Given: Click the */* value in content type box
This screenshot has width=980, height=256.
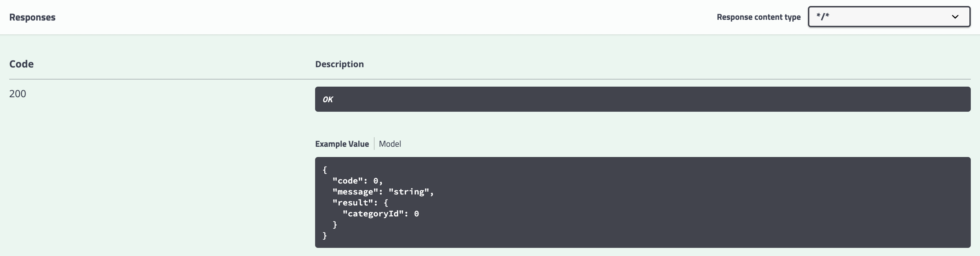Looking at the screenshot, I should [x=822, y=16].
